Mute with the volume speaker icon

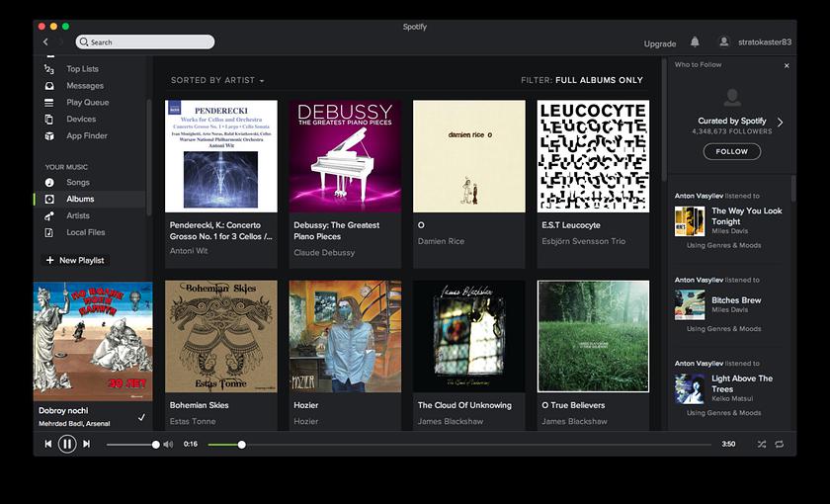(x=168, y=445)
